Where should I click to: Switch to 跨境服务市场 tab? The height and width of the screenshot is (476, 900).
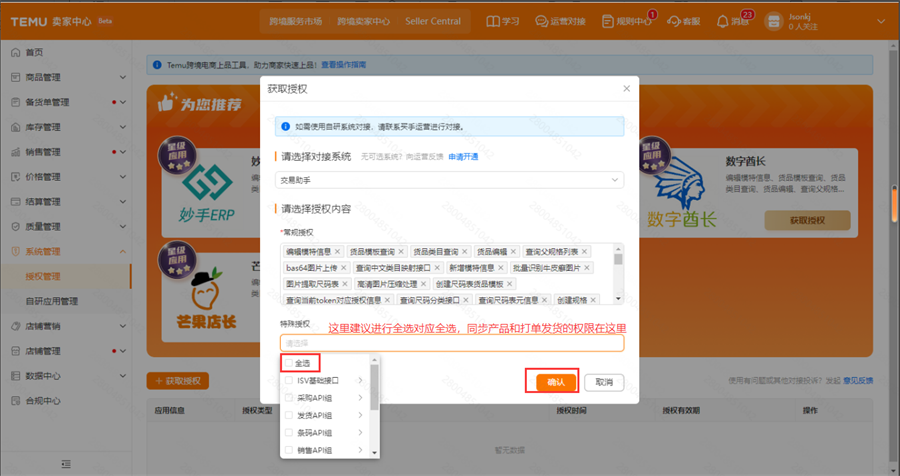[296, 21]
